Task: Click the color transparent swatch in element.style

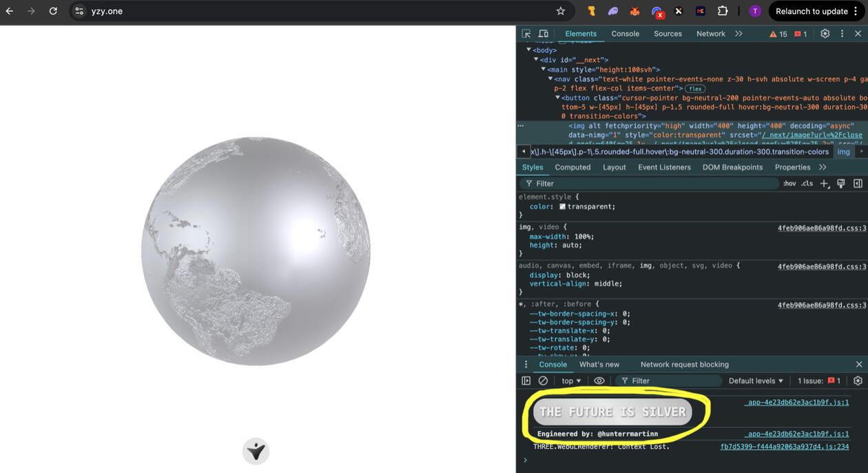Action: click(x=562, y=207)
